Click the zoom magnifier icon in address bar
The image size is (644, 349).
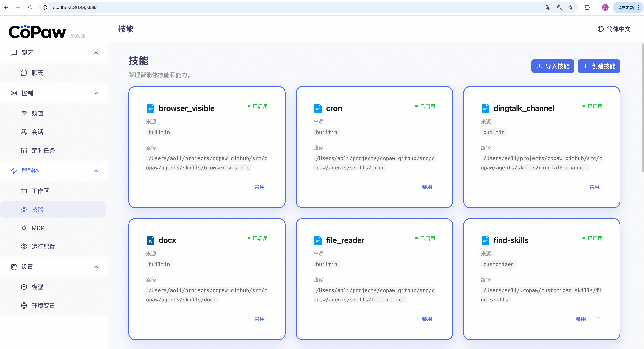click(560, 8)
